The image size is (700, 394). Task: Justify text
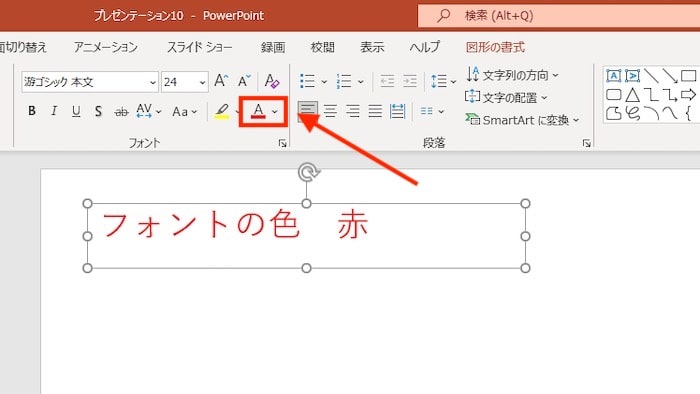point(375,111)
